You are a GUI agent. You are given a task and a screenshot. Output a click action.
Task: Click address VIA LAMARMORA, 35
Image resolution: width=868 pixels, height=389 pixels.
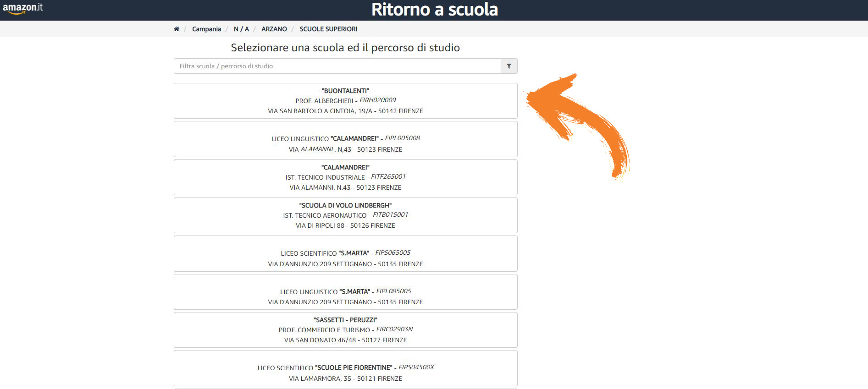[320, 378]
